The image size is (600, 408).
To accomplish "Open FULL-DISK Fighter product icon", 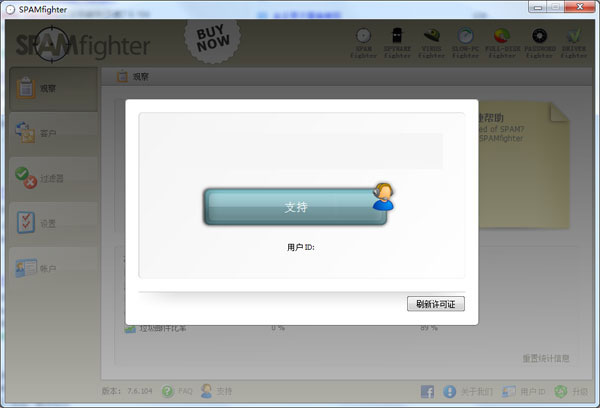I will coord(502,43).
